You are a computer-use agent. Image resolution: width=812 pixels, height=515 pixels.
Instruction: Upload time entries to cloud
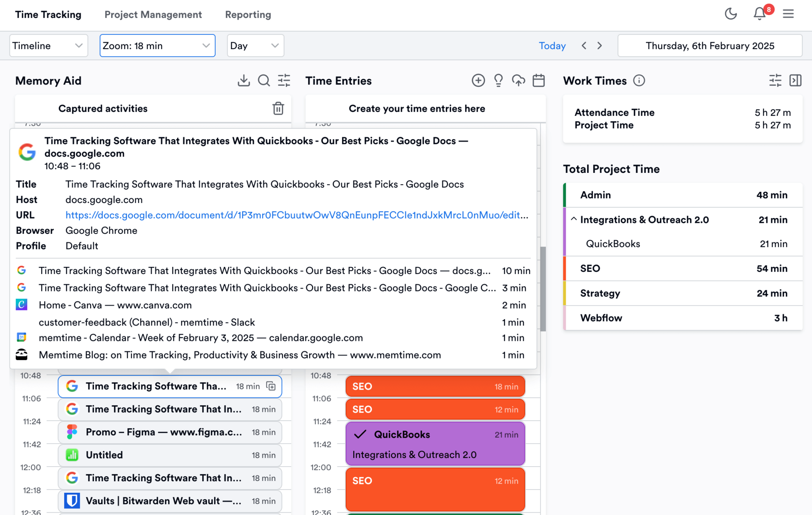point(519,80)
